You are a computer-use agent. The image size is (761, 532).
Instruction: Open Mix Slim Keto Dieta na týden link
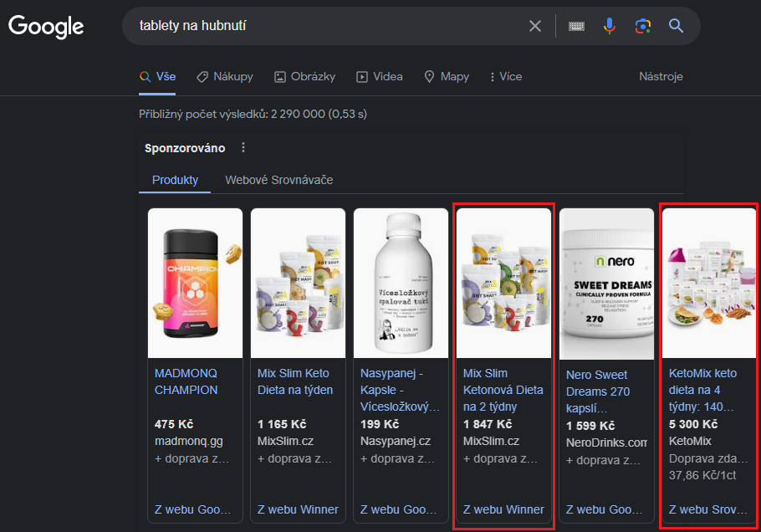click(x=295, y=381)
